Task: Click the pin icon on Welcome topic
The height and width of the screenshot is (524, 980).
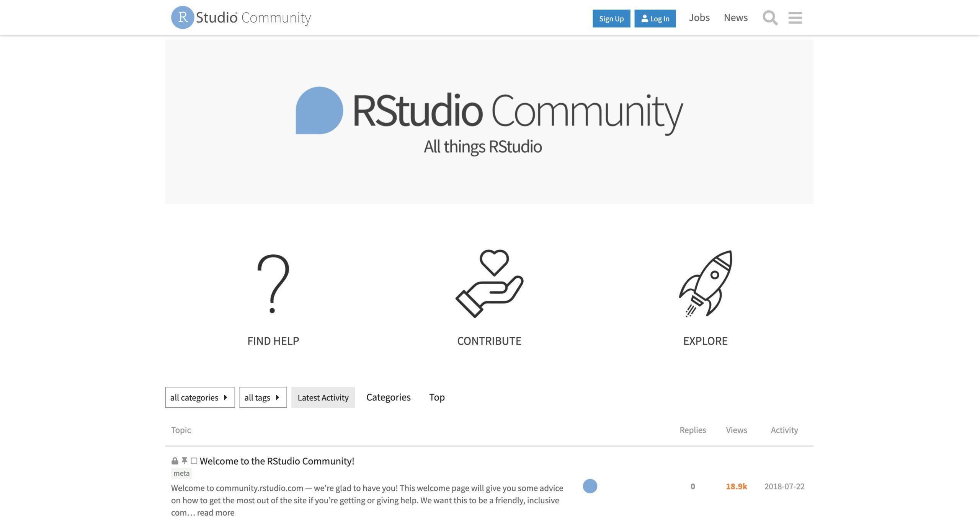Action: point(184,461)
